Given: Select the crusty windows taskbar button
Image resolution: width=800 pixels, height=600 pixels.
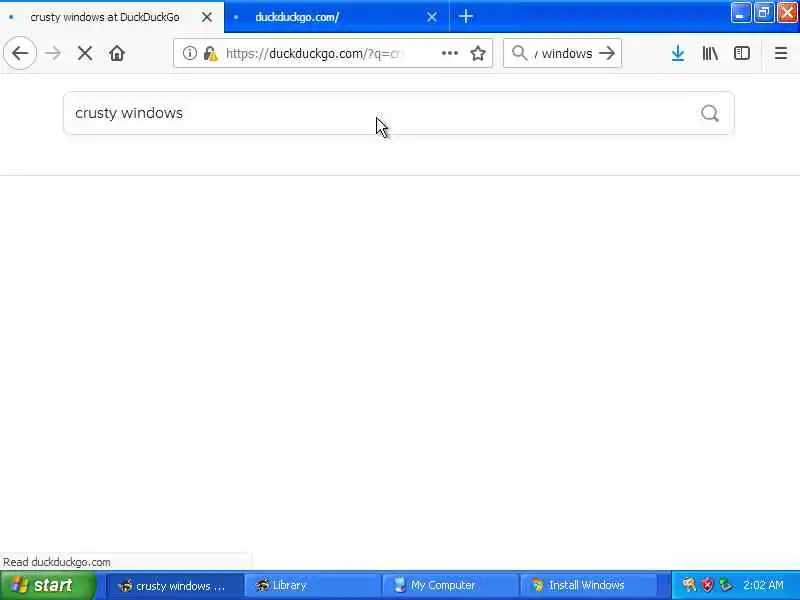Looking at the screenshot, I should (x=173, y=585).
